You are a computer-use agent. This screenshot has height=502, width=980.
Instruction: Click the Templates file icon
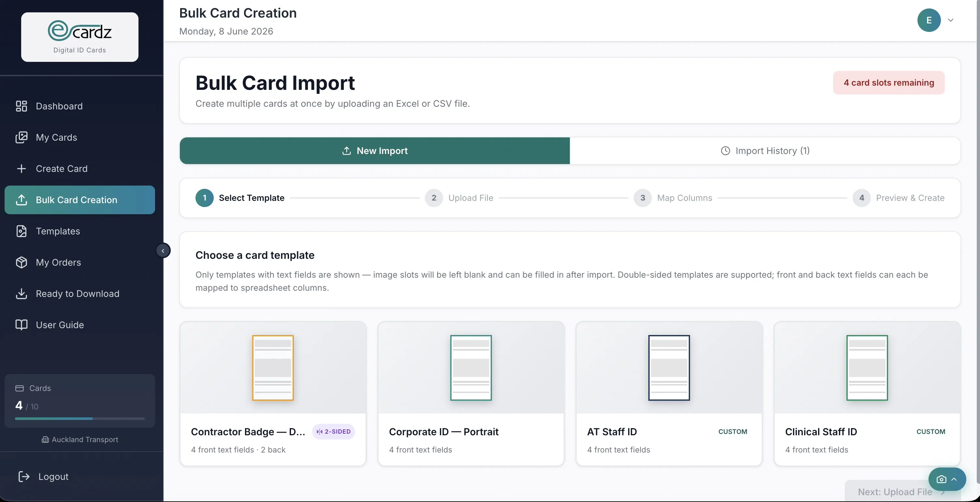point(21,231)
